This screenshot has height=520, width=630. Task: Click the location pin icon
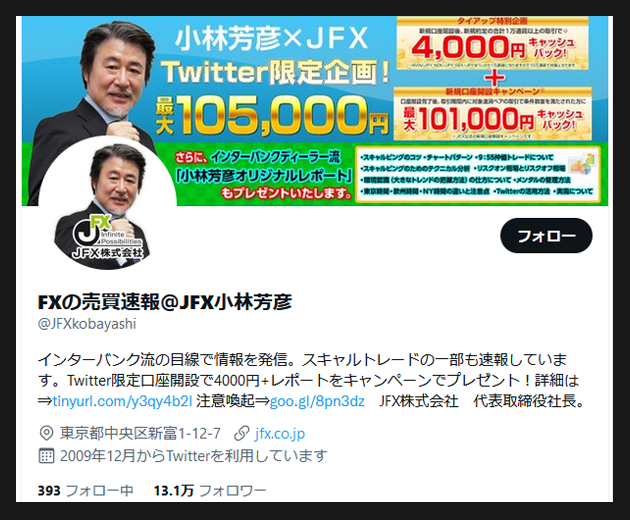46,433
